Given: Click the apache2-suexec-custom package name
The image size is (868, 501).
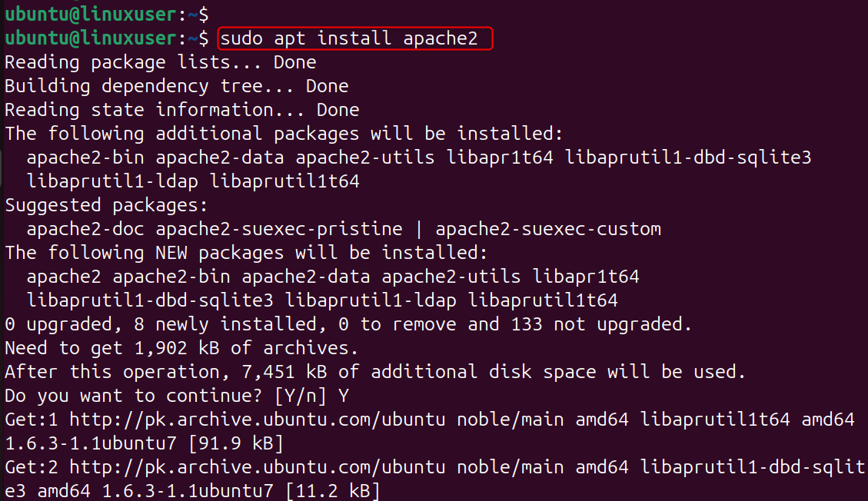Looking at the screenshot, I should pyautogui.click(x=548, y=229).
